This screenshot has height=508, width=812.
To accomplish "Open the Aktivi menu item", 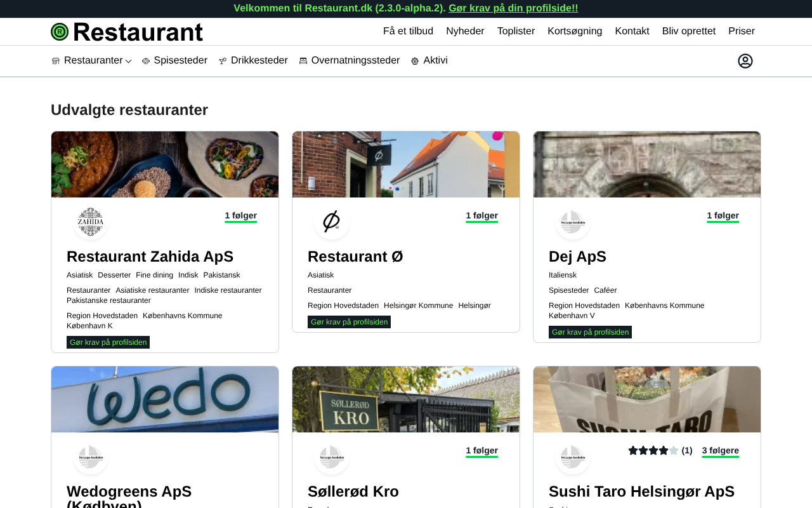I will coord(435,60).
